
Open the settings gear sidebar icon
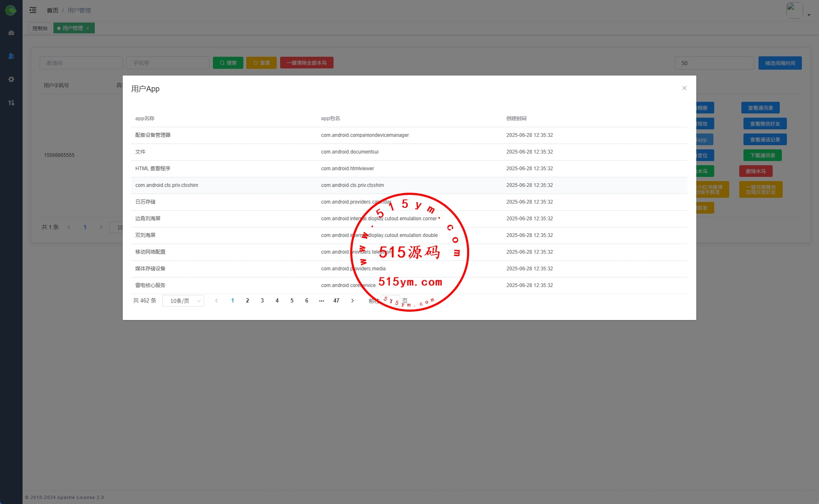[11, 79]
